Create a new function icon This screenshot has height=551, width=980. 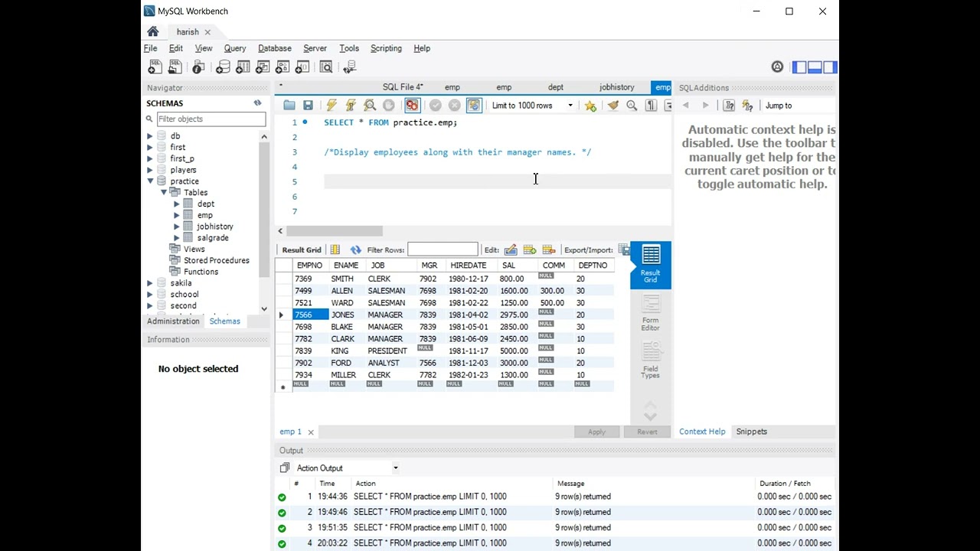[x=302, y=67]
